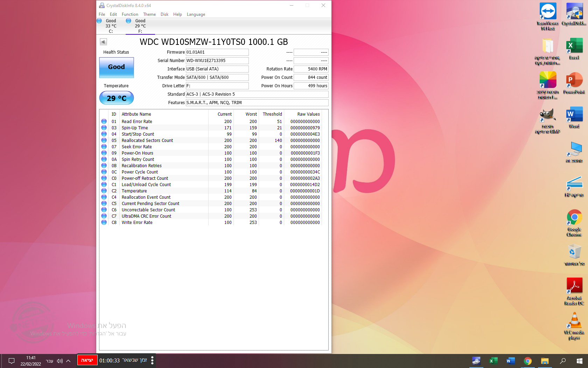The height and width of the screenshot is (368, 588).
Task: Click the Firmware value field
Action: point(217,52)
